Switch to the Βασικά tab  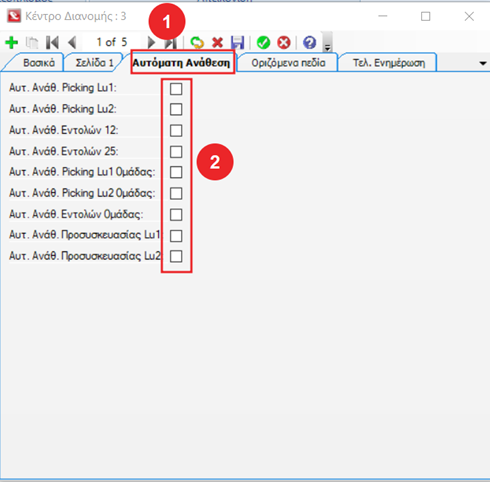click(39, 63)
